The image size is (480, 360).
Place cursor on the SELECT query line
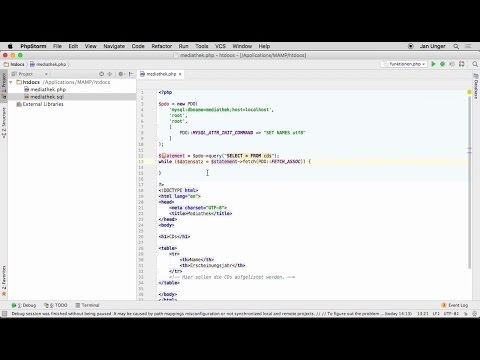pos(219,156)
